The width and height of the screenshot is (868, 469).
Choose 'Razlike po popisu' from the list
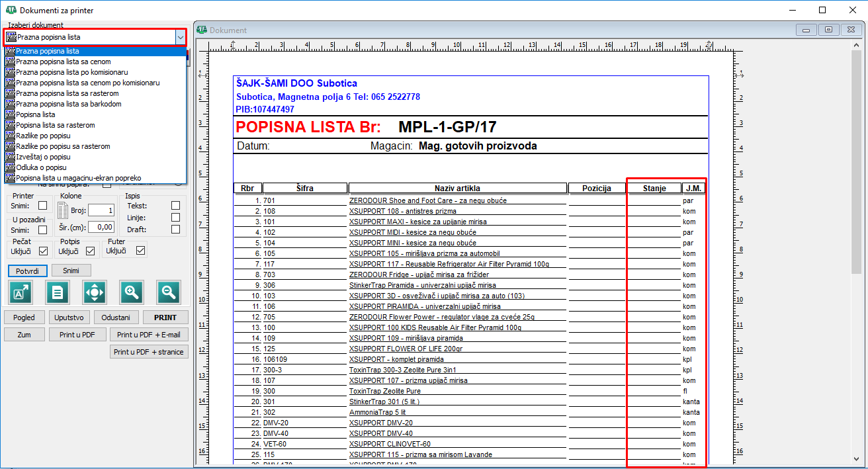click(x=44, y=136)
